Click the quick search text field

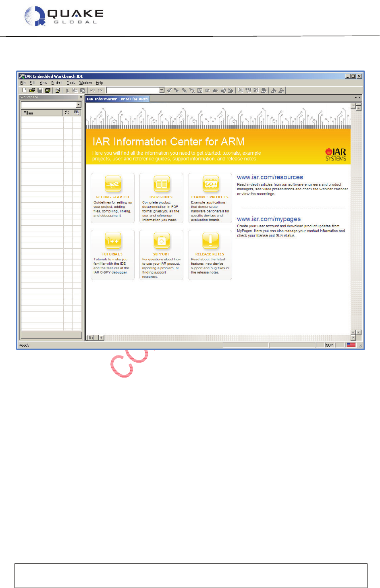pos(133,90)
